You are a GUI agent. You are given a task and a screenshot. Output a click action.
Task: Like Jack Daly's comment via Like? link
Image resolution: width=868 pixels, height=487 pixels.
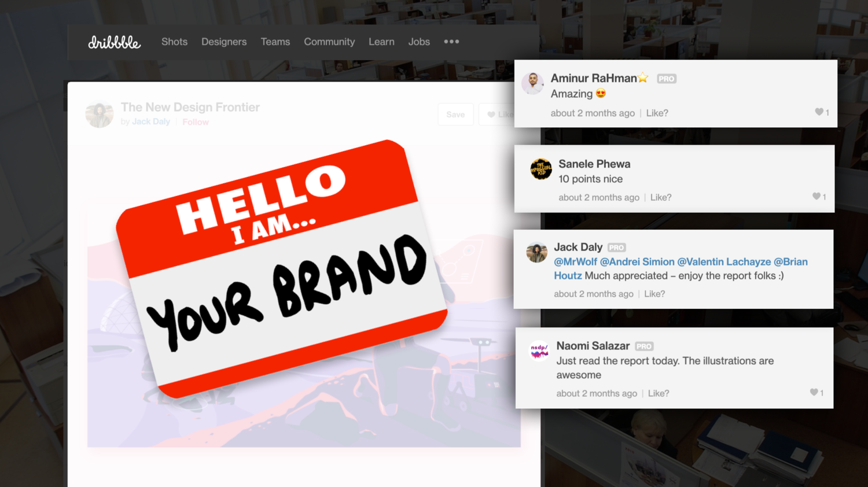pyautogui.click(x=654, y=294)
